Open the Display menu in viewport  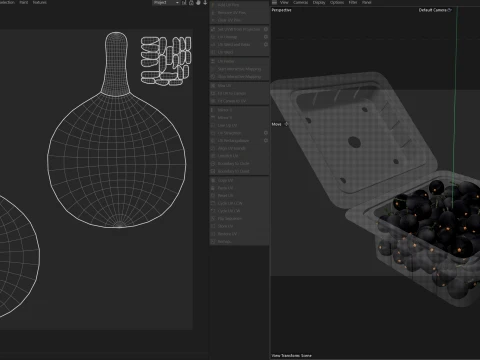(319, 2)
